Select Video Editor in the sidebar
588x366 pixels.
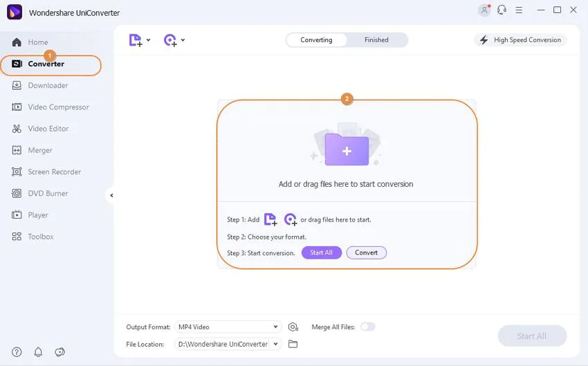48,129
